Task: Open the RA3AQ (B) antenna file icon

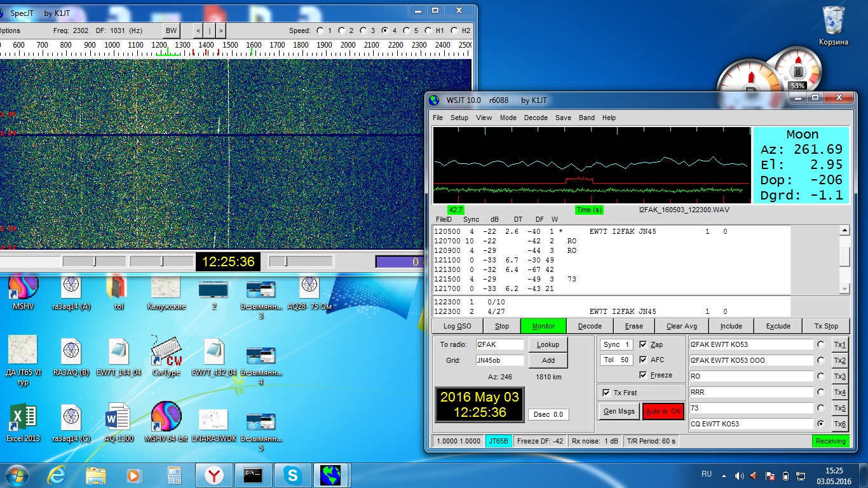Action: tap(71, 351)
